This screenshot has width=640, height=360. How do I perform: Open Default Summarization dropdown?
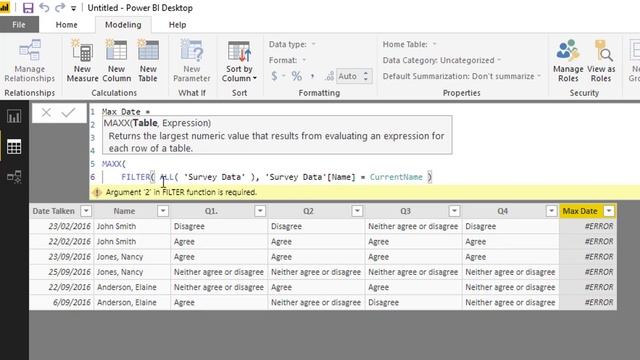click(x=462, y=76)
